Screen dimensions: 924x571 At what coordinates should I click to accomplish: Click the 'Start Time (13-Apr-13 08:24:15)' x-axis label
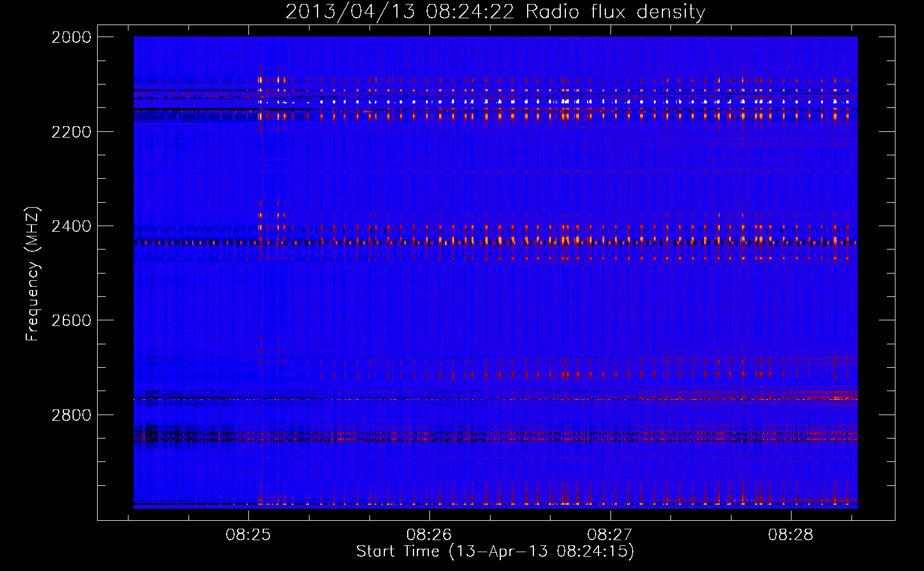click(x=495, y=551)
